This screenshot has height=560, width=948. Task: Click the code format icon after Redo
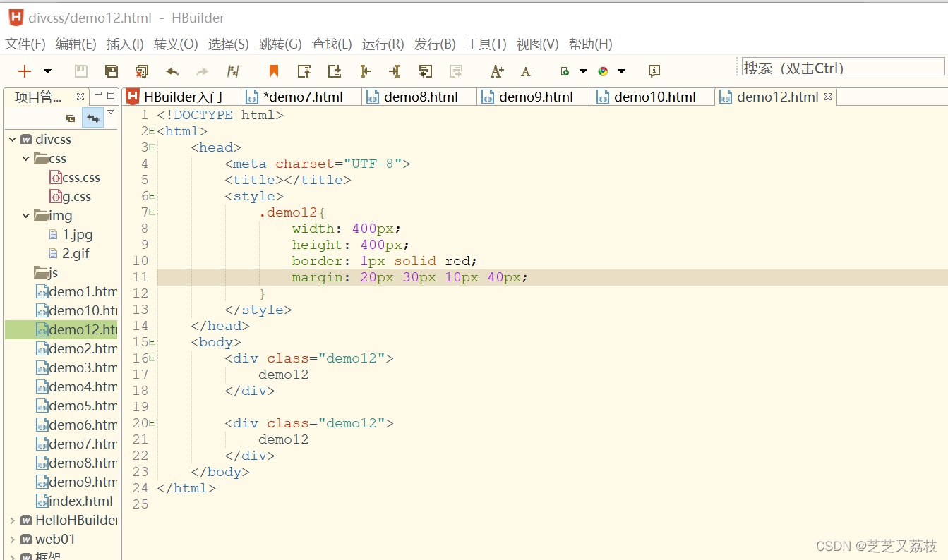pyautogui.click(x=233, y=71)
